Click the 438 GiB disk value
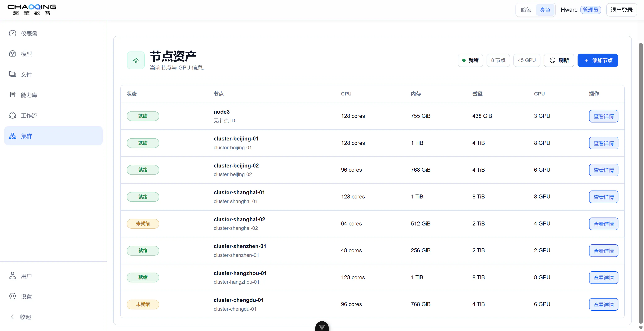The width and height of the screenshot is (644, 331). click(x=482, y=116)
